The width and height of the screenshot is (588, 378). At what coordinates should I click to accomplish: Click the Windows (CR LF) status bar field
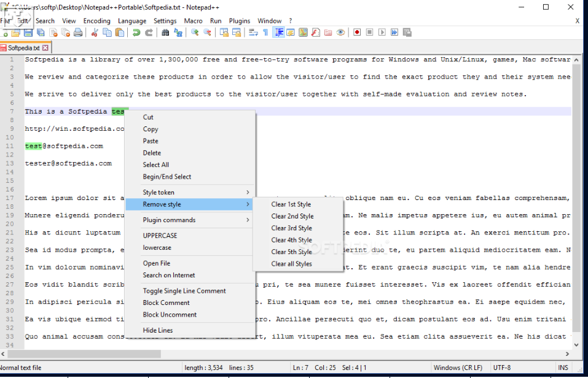[x=458, y=368]
